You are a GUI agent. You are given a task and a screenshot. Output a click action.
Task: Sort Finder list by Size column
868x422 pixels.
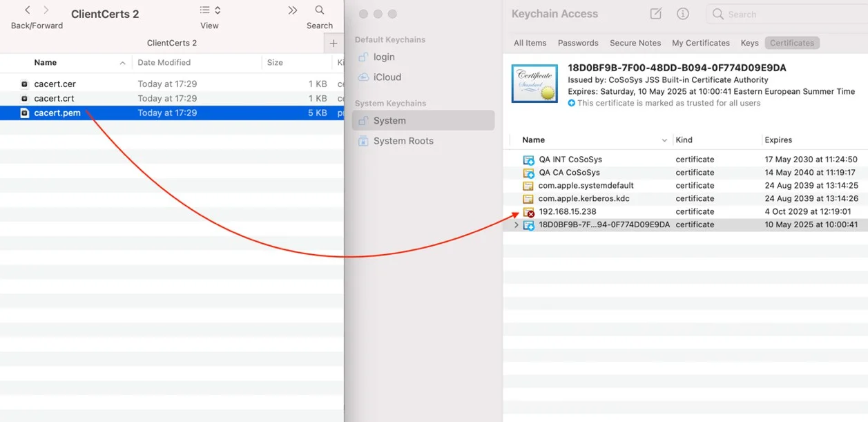(x=275, y=62)
